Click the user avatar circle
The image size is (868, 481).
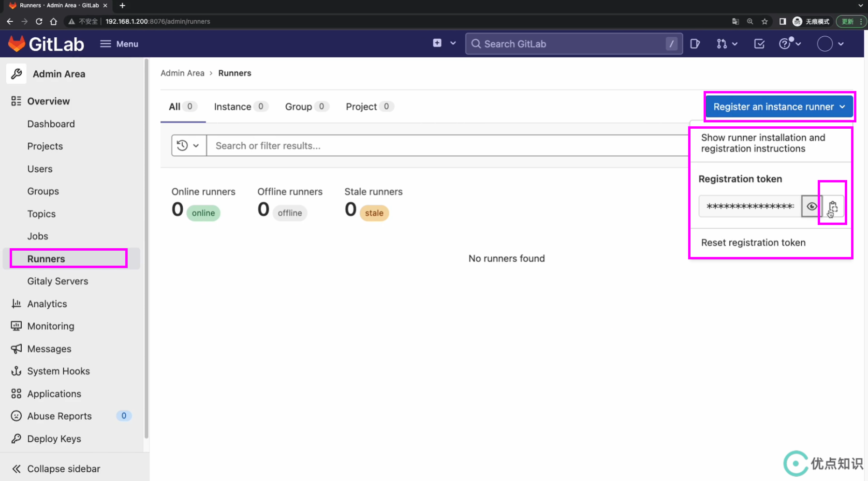825,44
